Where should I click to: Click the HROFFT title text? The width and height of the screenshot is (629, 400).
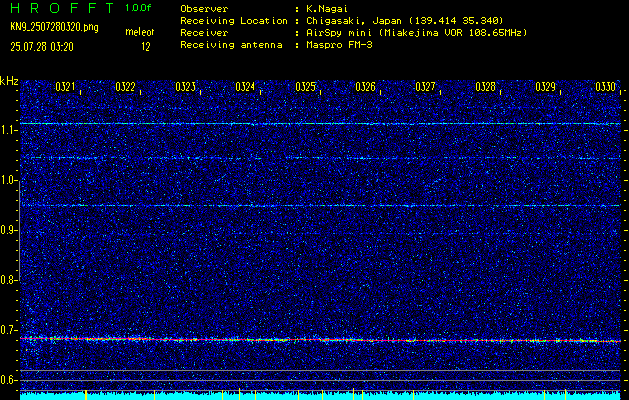tap(62, 8)
